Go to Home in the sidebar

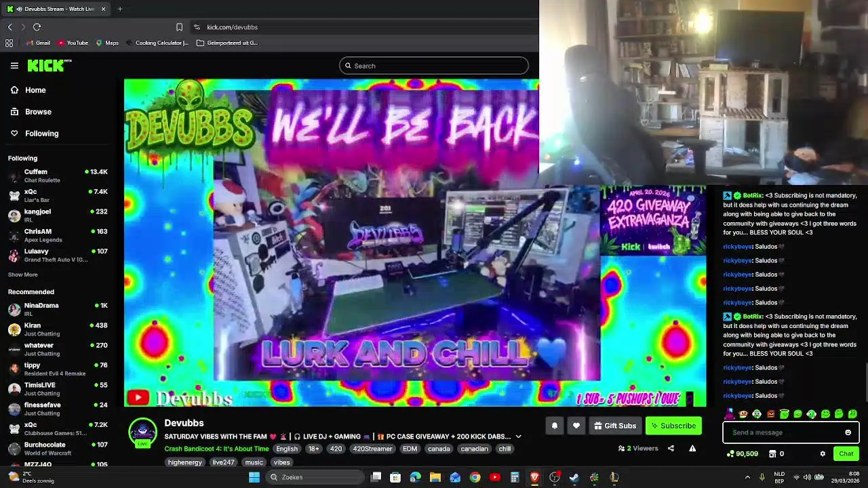tap(28, 90)
